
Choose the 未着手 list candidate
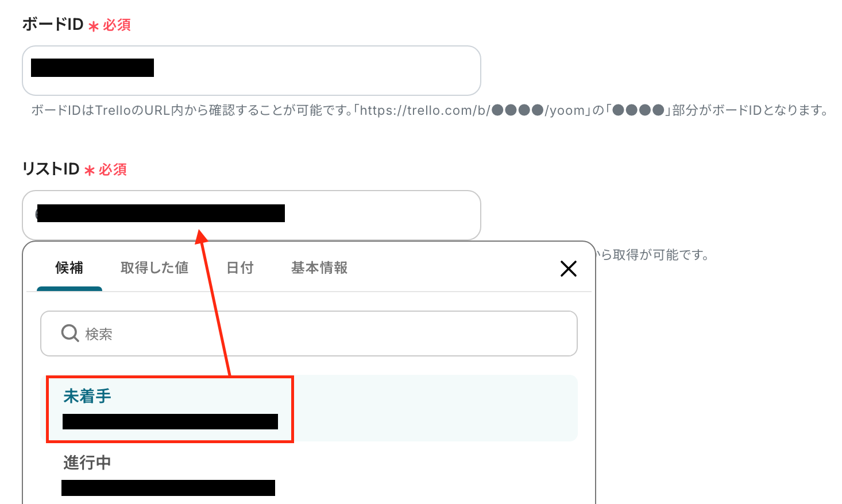click(312, 408)
